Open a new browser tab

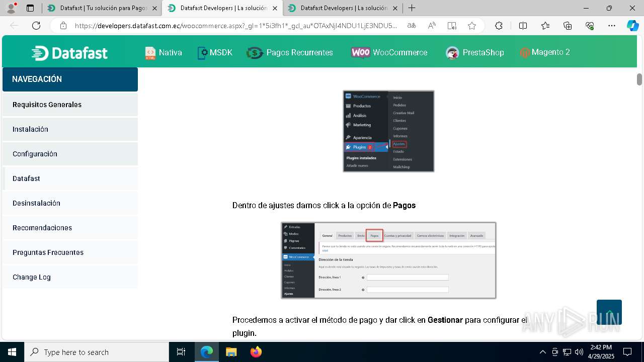coord(412,8)
